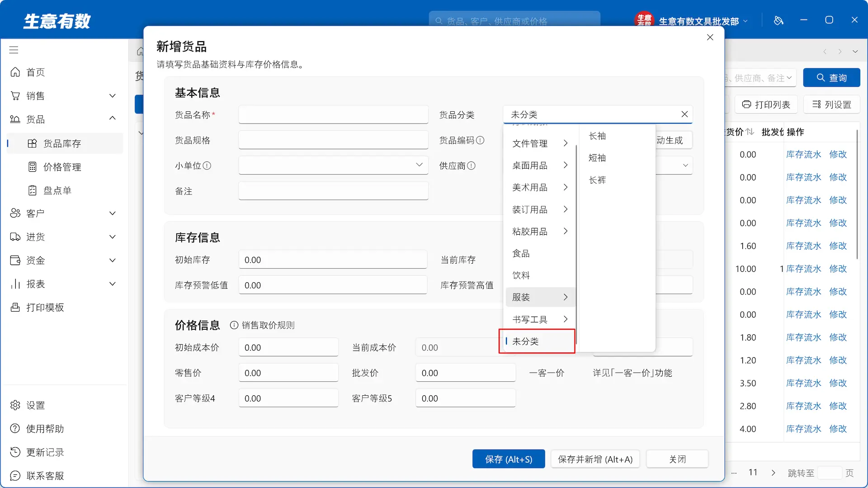Click the 客户 people icon

(15, 213)
